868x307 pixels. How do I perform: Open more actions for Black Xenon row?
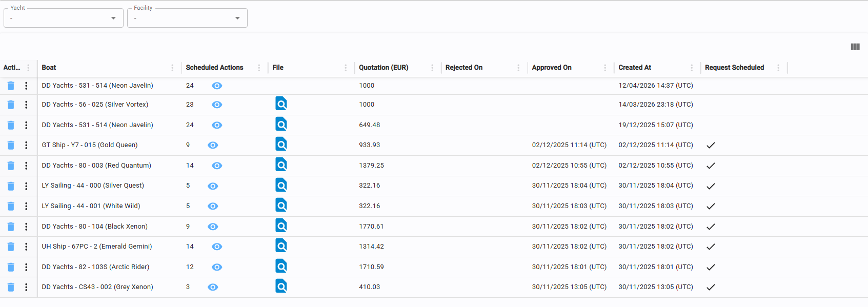tap(26, 227)
